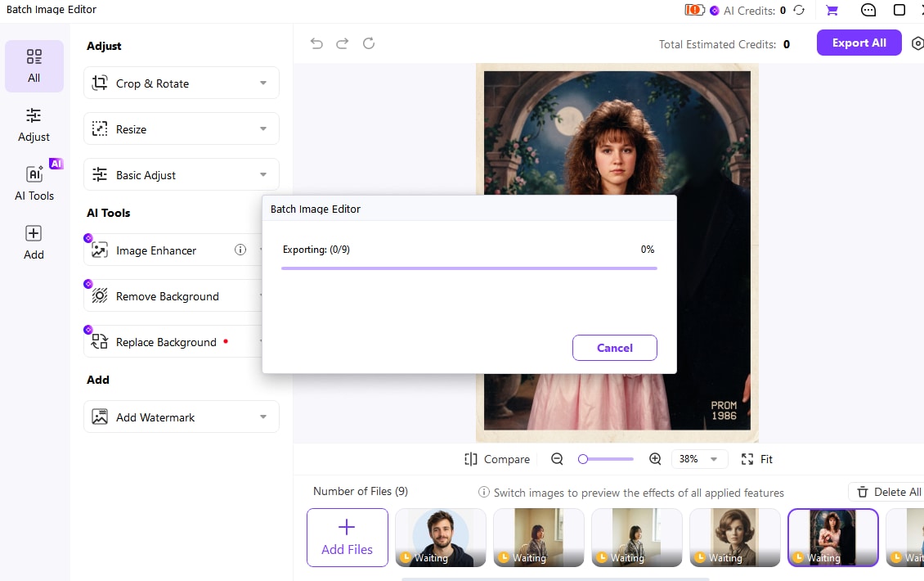Image resolution: width=924 pixels, height=581 pixels.
Task: Open the shopping cart icon
Action: click(832, 10)
